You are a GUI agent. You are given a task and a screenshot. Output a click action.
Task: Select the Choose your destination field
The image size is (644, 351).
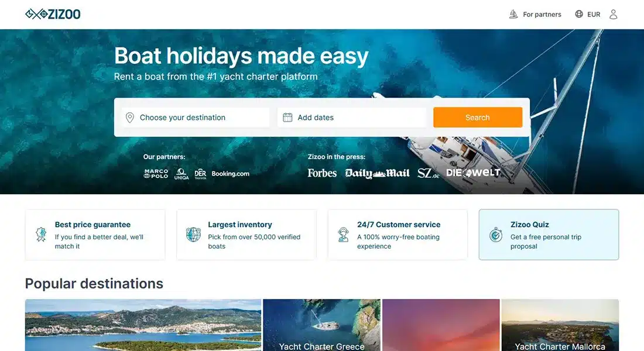click(x=196, y=118)
